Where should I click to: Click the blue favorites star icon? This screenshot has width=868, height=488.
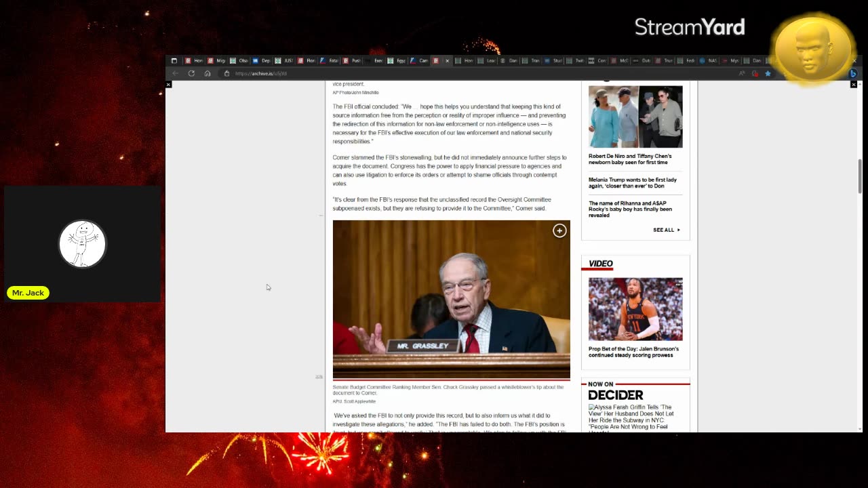click(x=768, y=73)
